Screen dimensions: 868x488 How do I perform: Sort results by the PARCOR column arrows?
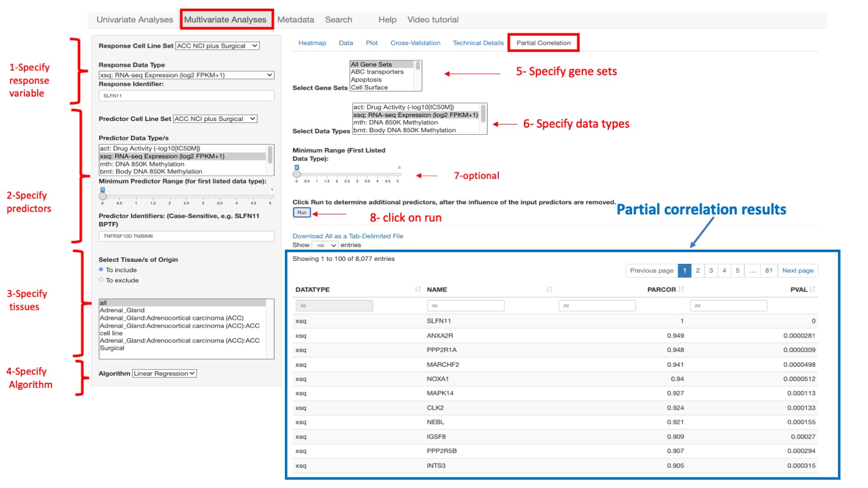coord(682,289)
